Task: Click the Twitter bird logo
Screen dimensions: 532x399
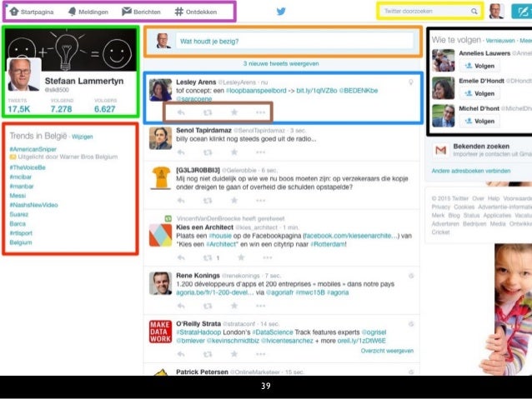Action: (x=281, y=12)
